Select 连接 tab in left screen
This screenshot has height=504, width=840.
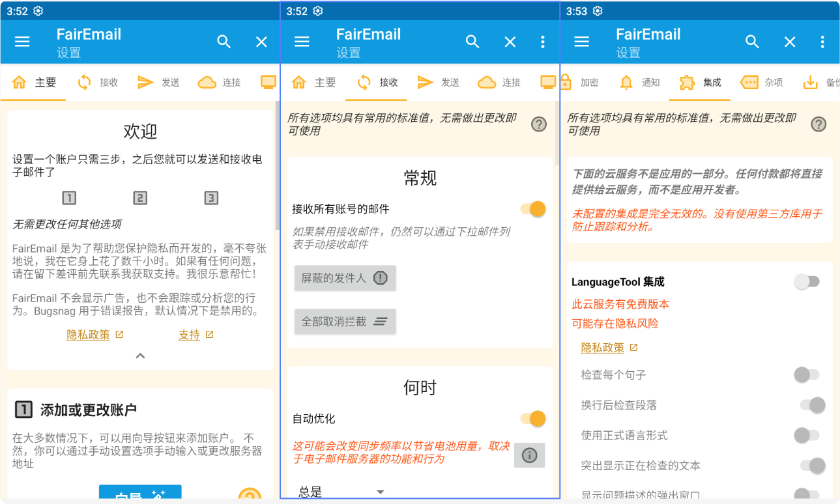click(x=220, y=83)
